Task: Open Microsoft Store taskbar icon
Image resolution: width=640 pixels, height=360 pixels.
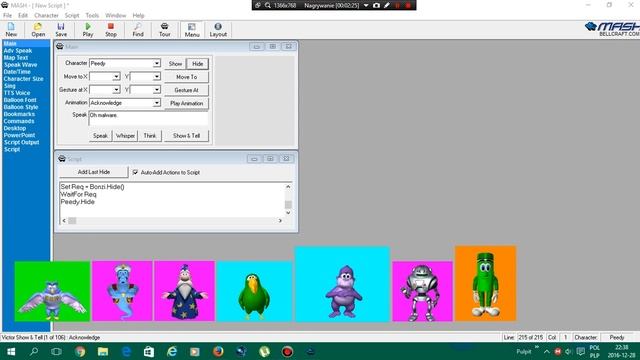Action: point(149,351)
